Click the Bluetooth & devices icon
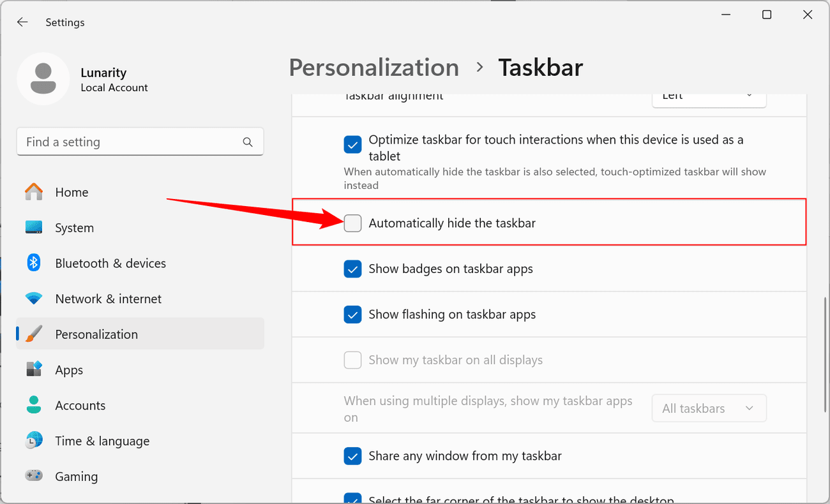 click(x=34, y=263)
